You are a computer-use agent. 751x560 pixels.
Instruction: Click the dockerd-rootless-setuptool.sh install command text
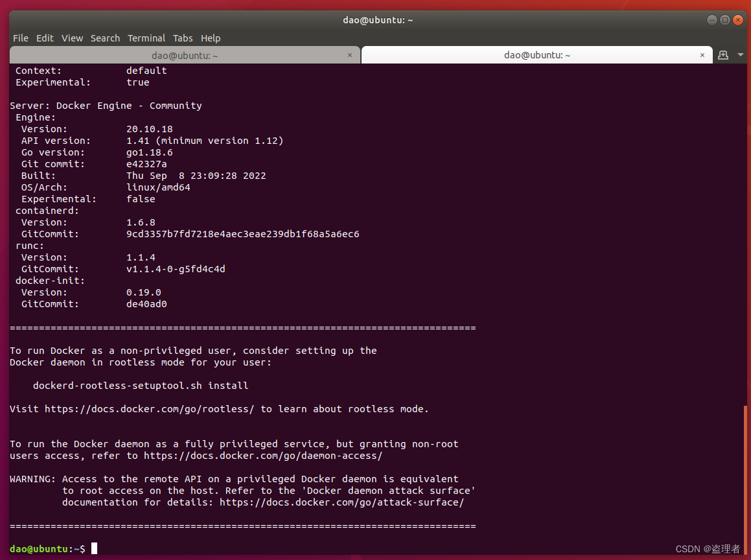141,386
